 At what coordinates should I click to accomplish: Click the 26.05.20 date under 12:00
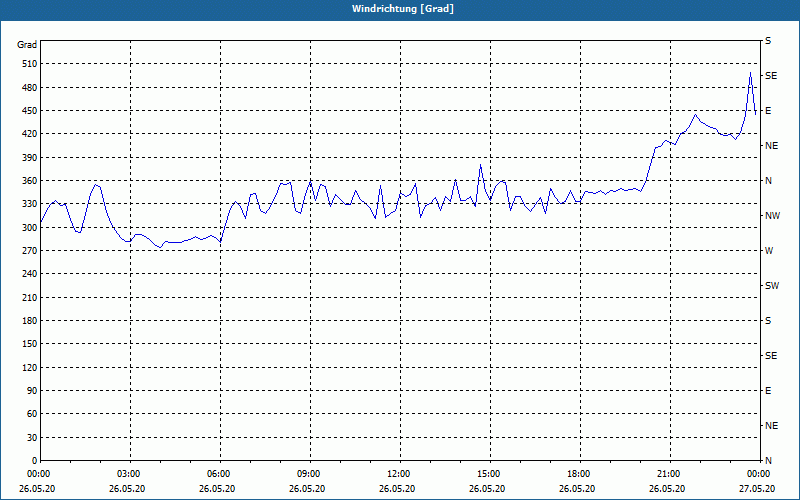click(x=397, y=488)
